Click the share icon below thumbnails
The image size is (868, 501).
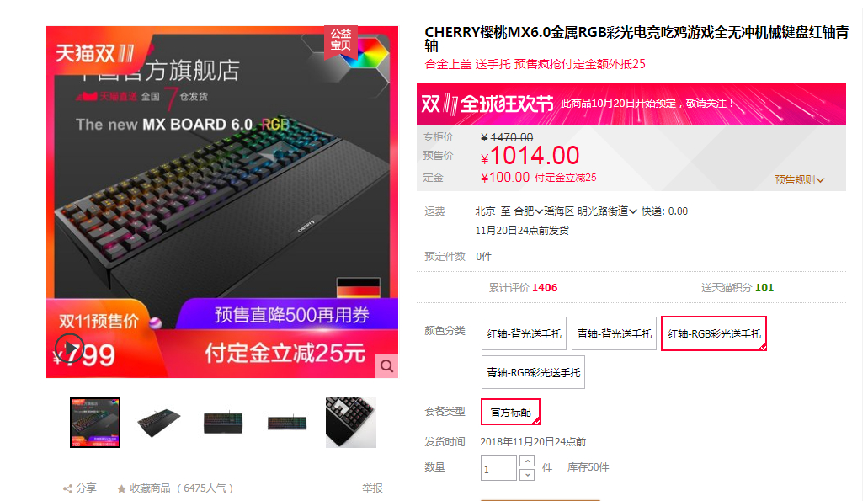coord(67,488)
